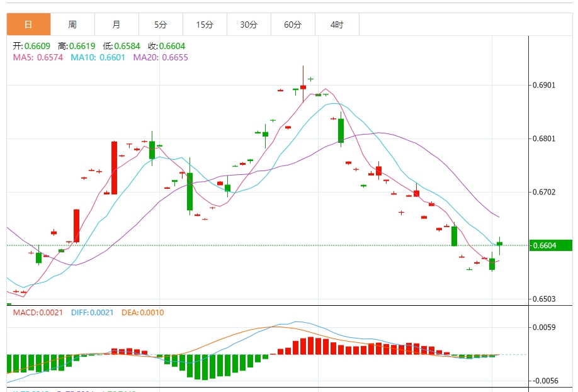
Task: Open the 4时 timeframe tab
Action: pyautogui.click(x=337, y=25)
